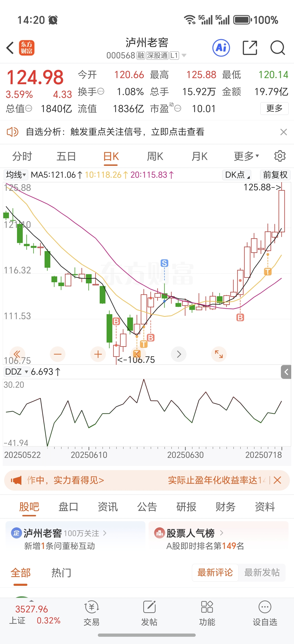Move chart forward with right arrow

pyautogui.click(x=179, y=354)
